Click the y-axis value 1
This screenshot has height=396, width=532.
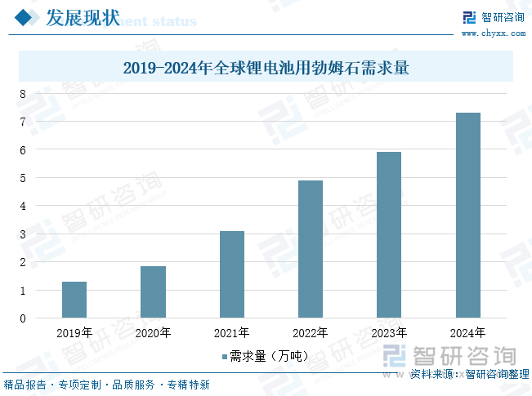[23, 291]
